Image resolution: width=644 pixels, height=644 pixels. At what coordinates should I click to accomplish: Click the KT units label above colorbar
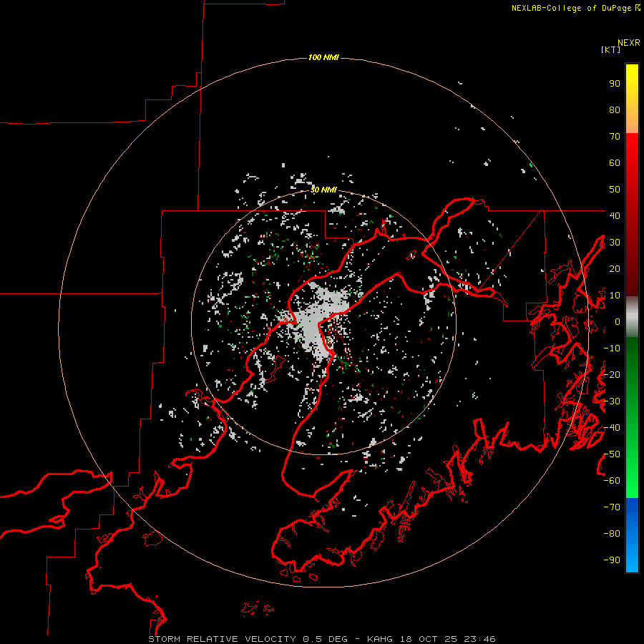(x=610, y=49)
